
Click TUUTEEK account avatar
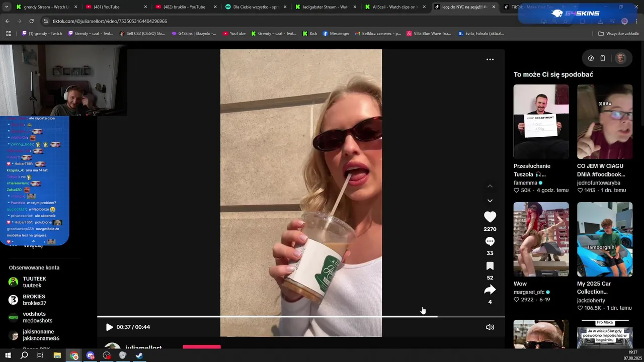14,282
